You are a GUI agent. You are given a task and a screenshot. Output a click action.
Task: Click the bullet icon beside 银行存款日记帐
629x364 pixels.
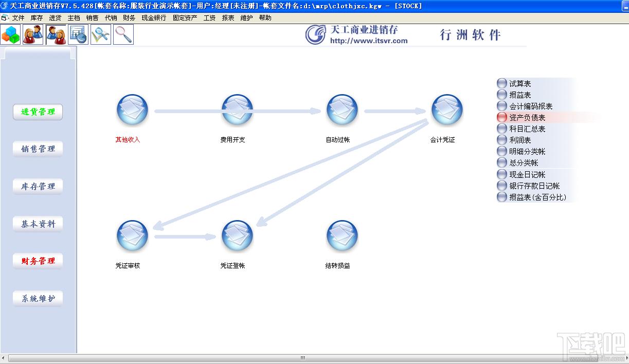[502, 186]
